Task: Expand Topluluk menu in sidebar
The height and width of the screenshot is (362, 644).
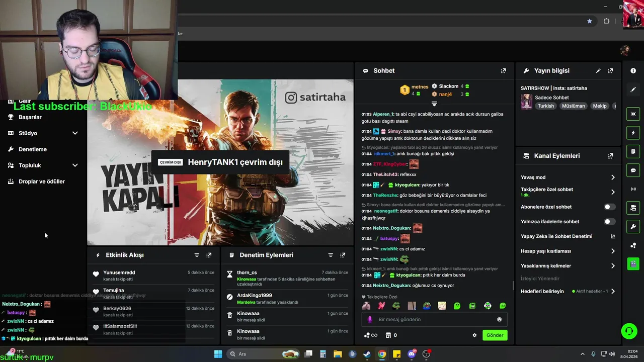Action: 75,165
